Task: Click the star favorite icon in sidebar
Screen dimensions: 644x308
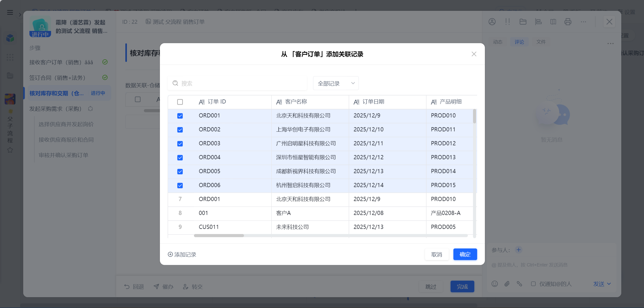Action: (10, 150)
